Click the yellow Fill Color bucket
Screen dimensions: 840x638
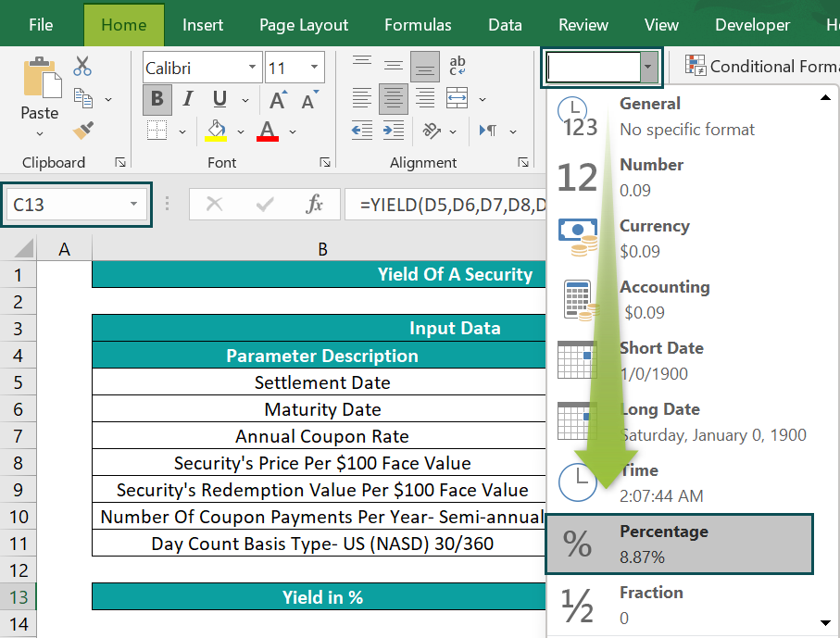216,129
